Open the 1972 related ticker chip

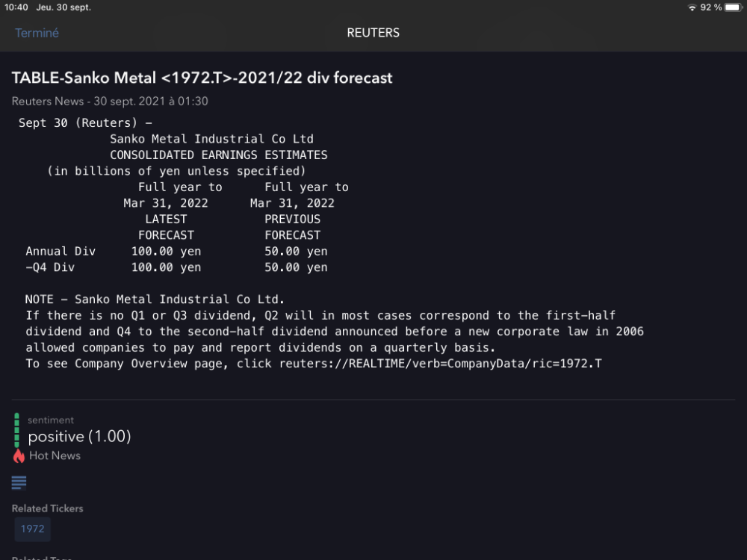pyautogui.click(x=32, y=529)
